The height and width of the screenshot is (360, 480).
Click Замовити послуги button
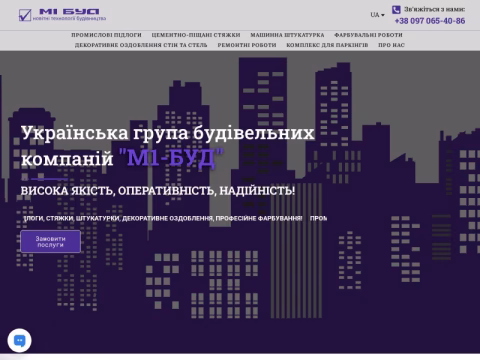pos(50,242)
